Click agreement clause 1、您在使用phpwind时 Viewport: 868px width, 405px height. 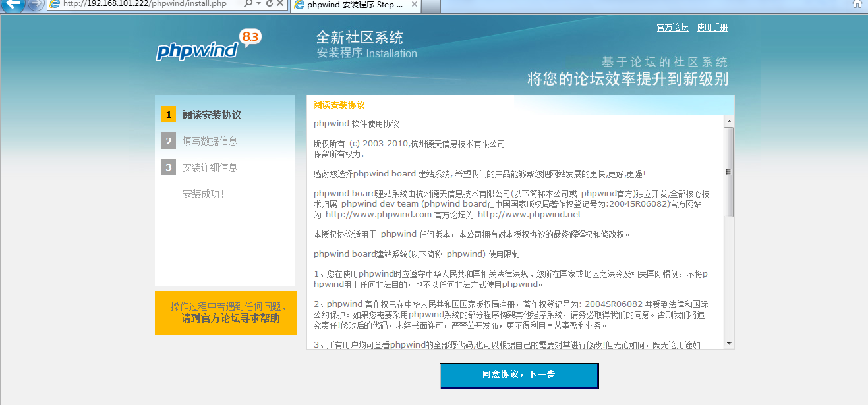pos(511,279)
